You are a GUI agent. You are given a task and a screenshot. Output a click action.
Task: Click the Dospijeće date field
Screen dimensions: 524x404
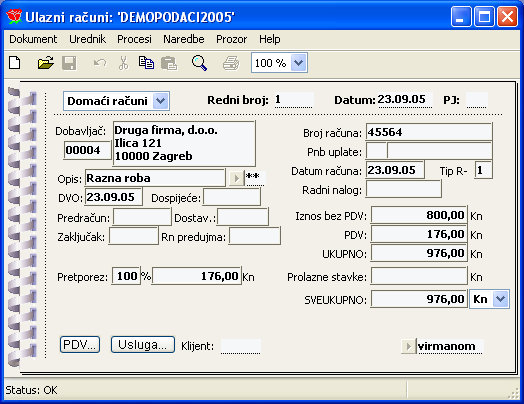(x=232, y=197)
